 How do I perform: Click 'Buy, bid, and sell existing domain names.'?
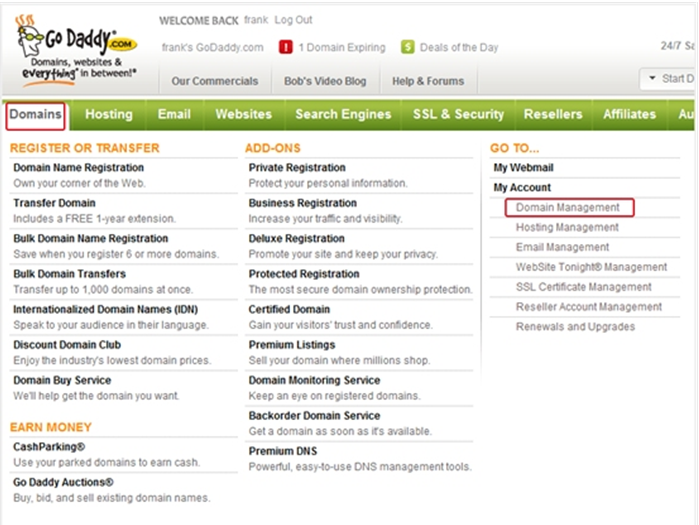111,498
